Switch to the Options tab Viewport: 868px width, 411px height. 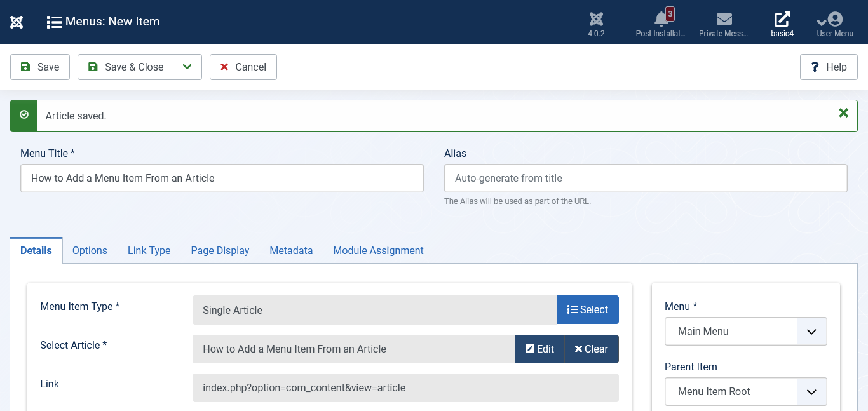coord(90,250)
